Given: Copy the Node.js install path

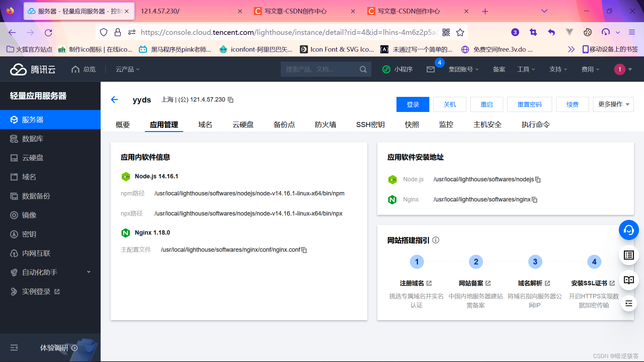Looking at the screenshot, I should point(538,180).
